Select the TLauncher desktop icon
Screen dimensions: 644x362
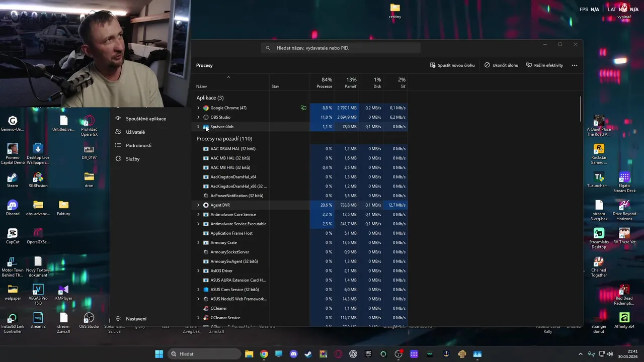pos(599,180)
